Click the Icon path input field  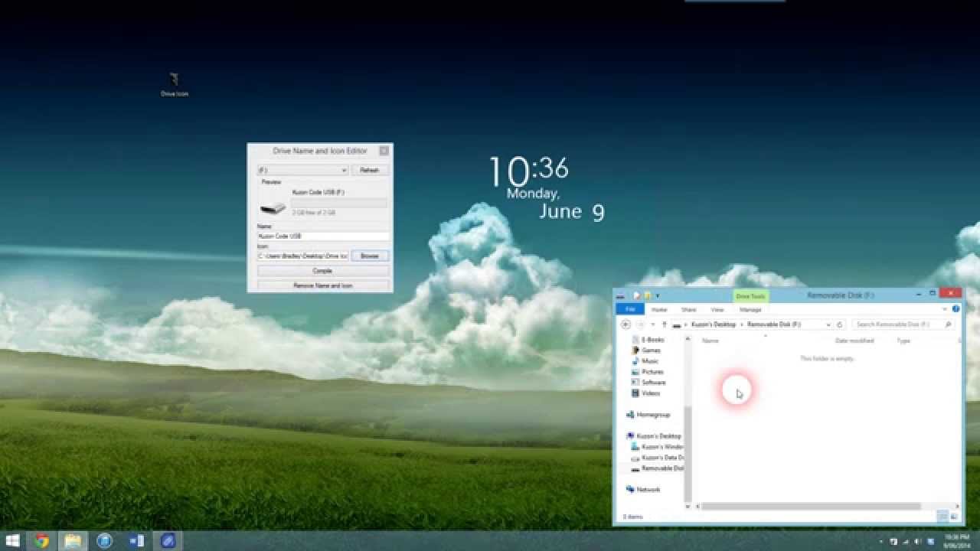pos(303,256)
